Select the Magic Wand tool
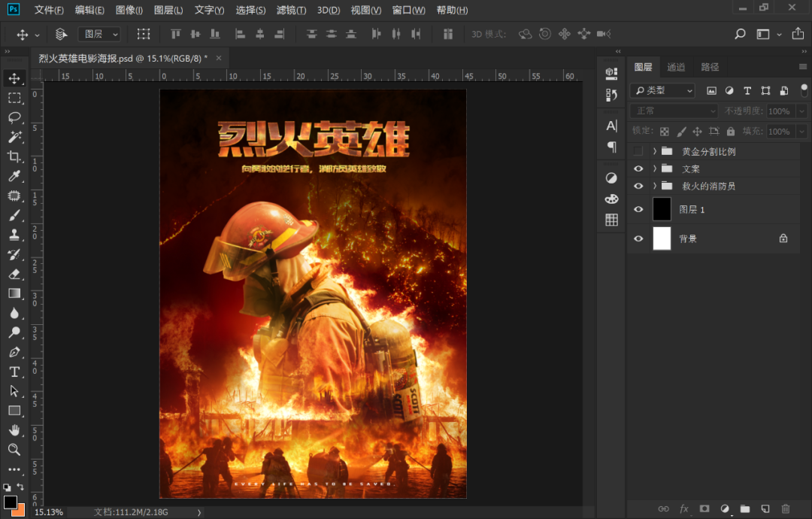812x519 pixels. click(14, 137)
